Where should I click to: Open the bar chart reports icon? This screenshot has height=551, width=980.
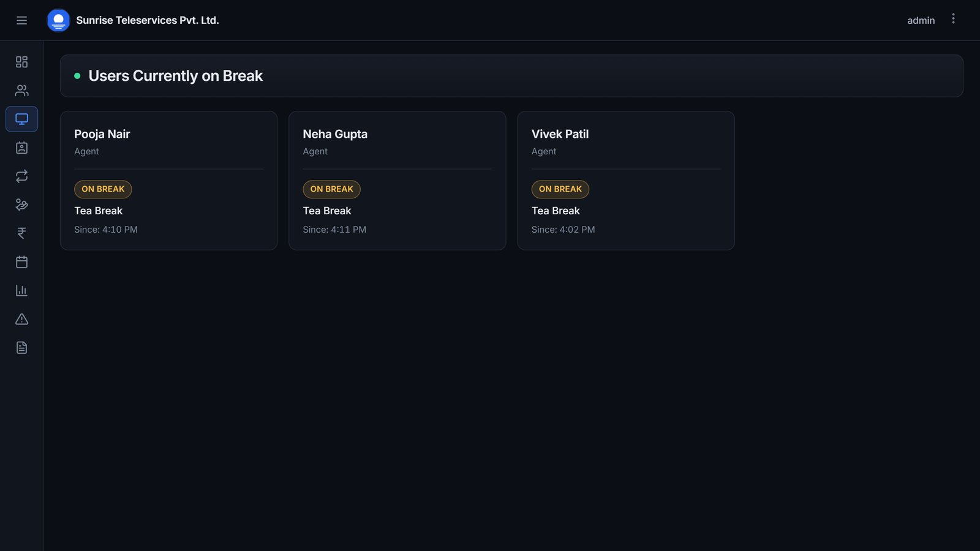(x=21, y=290)
